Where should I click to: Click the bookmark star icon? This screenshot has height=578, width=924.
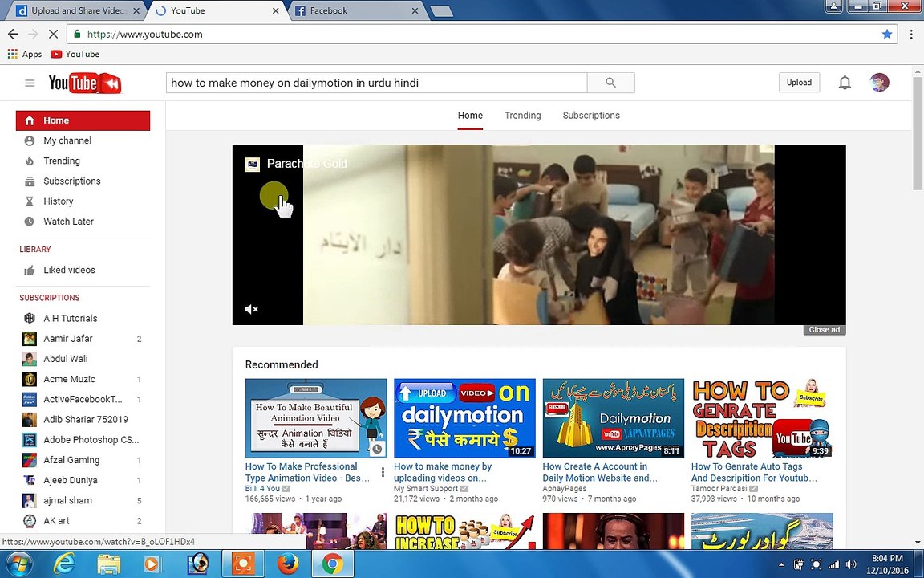(887, 35)
